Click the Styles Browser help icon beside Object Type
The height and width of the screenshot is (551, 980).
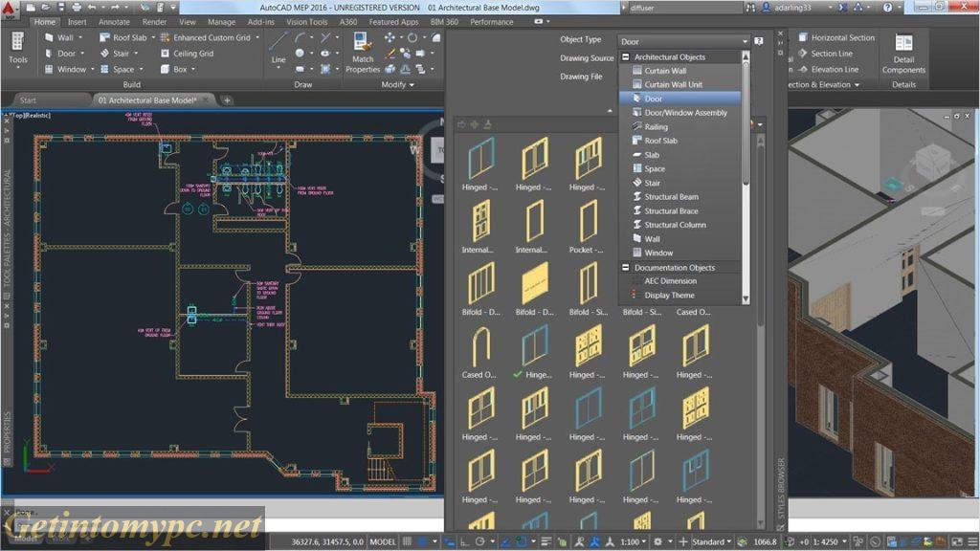[x=758, y=41]
